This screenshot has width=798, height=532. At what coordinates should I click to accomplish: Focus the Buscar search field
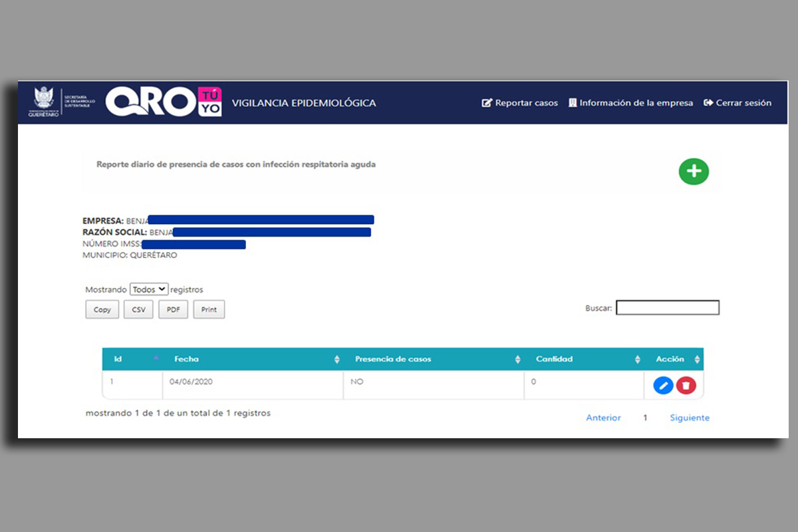(668, 308)
